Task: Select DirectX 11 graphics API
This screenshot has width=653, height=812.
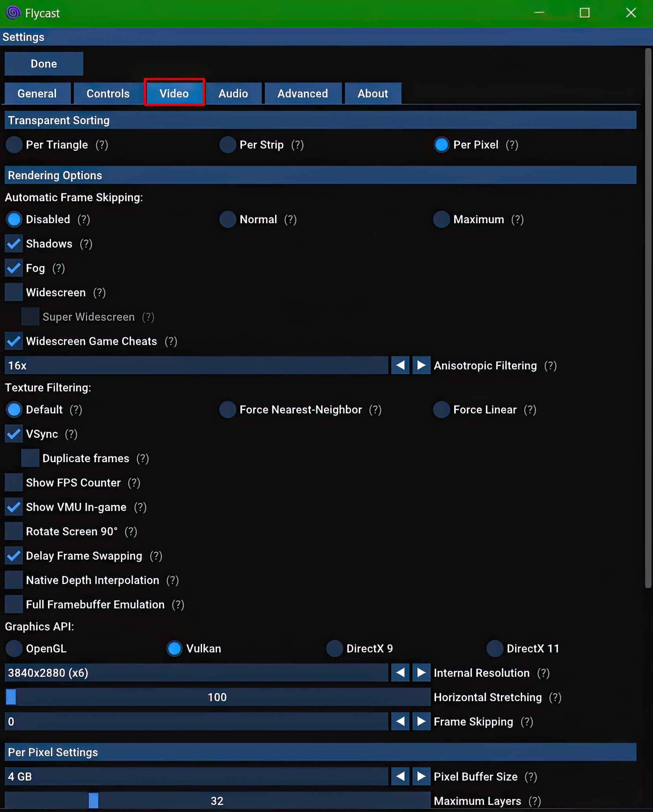Action: [495, 649]
